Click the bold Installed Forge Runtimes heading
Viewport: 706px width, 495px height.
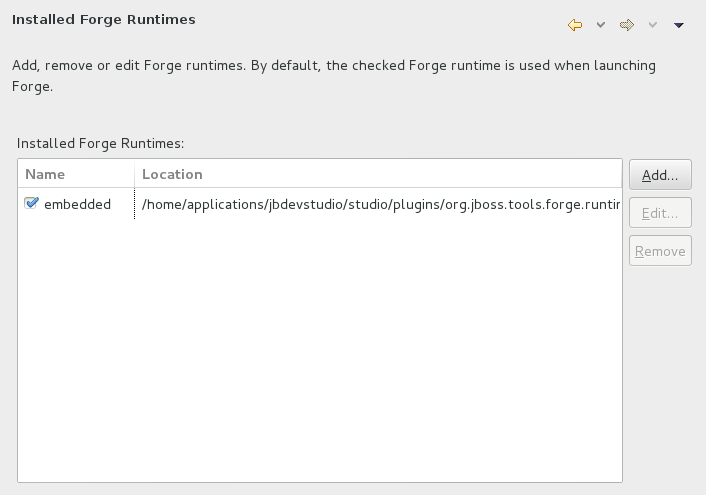point(104,19)
